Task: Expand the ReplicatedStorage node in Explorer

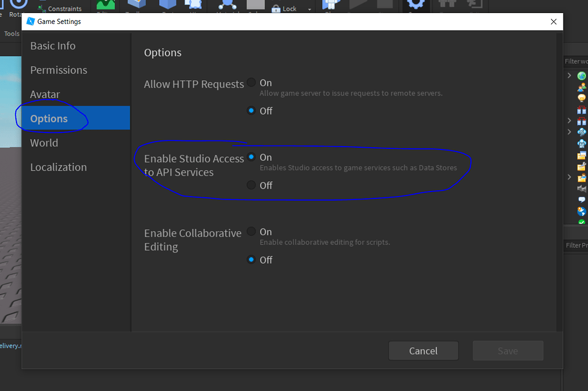Action: coord(569,120)
